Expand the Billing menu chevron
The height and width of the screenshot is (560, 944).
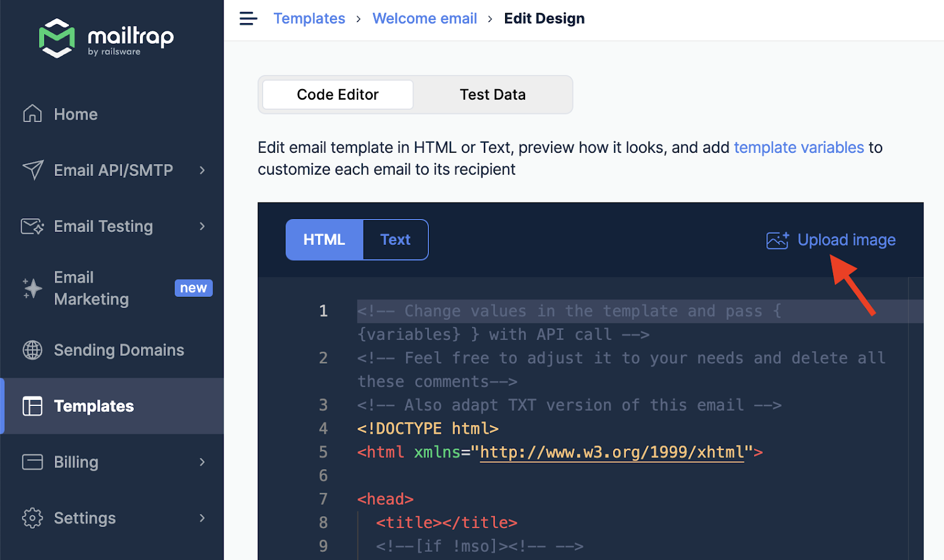pyautogui.click(x=202, y=462)
